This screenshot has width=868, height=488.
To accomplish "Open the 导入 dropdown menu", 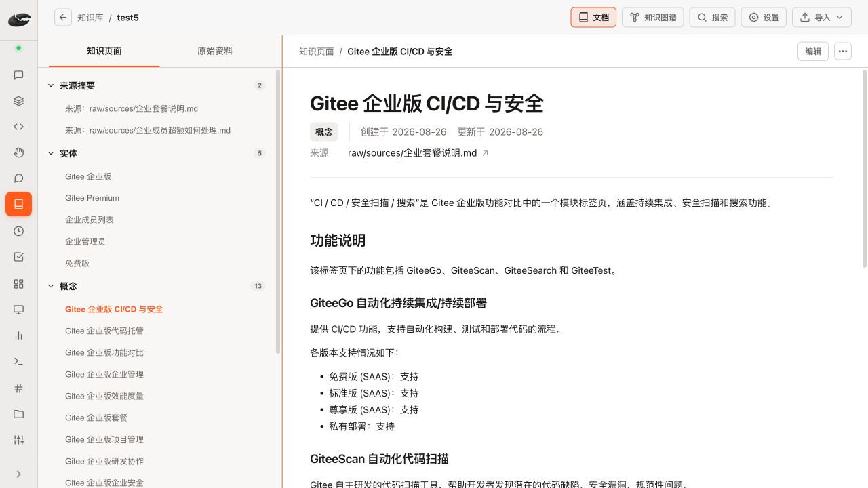I will pyautogui.click(x=822, y=18).
